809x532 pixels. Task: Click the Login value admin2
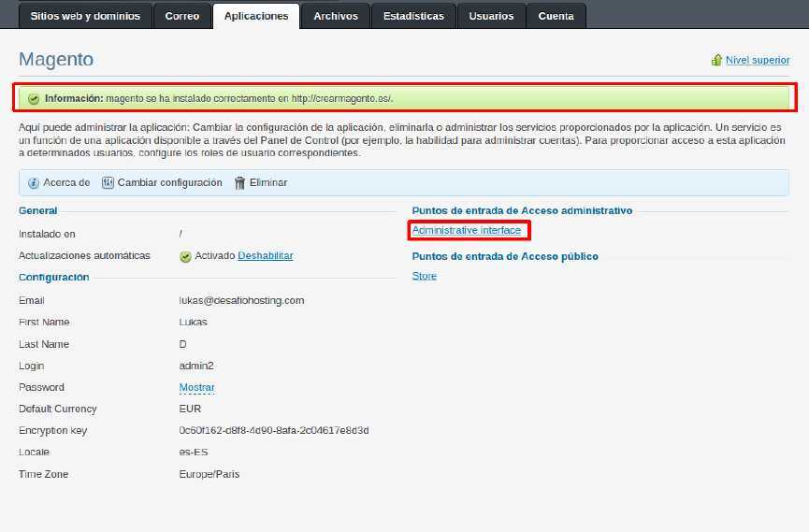coord(196,366)
